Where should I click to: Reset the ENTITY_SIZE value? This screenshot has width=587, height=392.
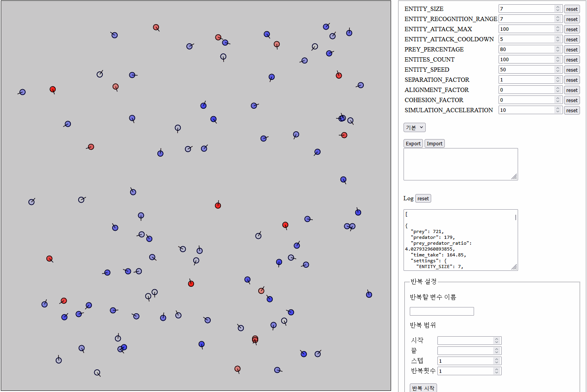pyautogui.click(x=571, y=9)
